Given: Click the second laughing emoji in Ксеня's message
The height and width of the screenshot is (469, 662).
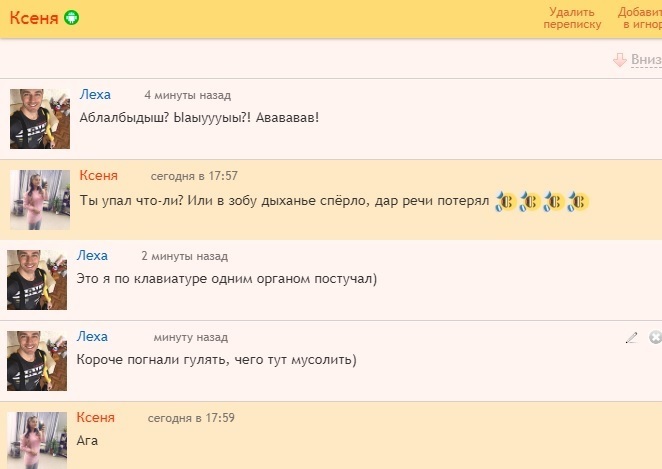Looking at the screenshot, I should pyautogui.click(x=530, y=201).
